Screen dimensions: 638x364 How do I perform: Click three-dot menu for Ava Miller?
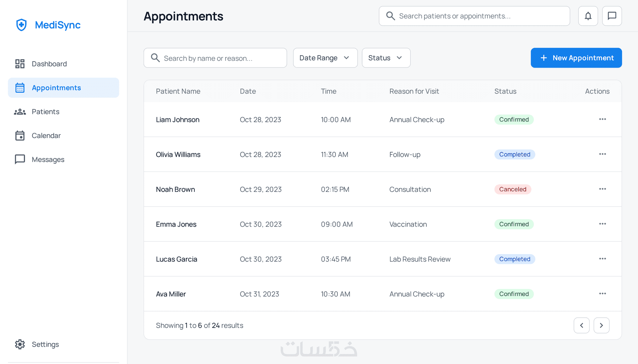tap(602, 294)
